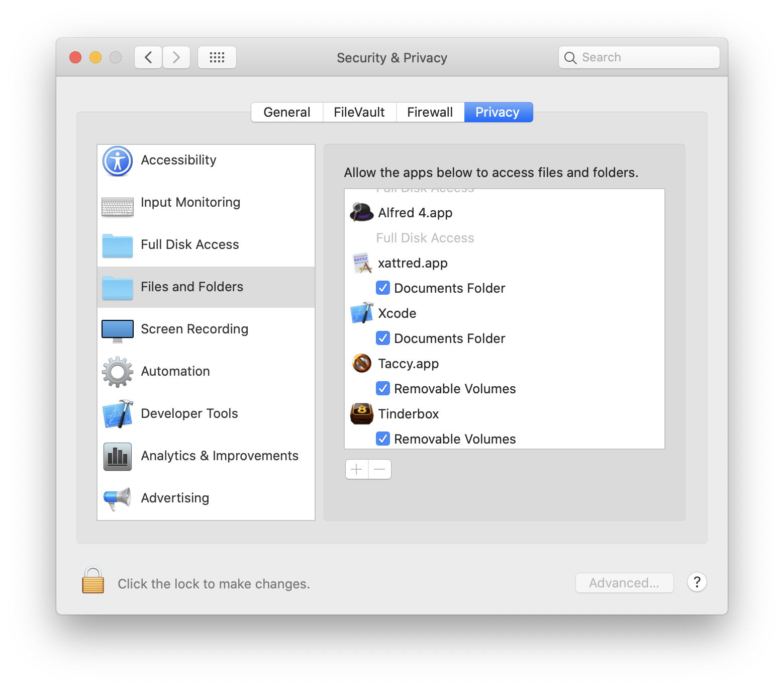
Task: Select Analytics & Improvements chart icon
Action: pyautogui.click(x=118, y=456)
